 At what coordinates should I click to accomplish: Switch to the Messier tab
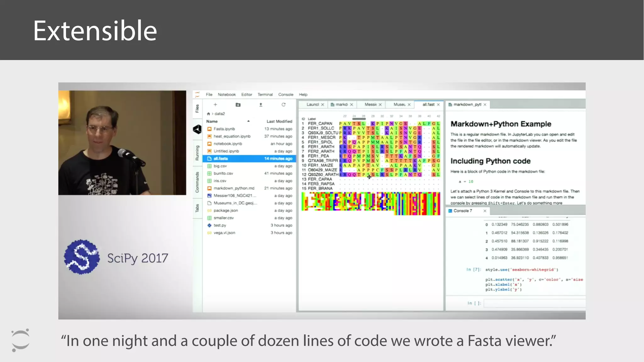tap(370, 105)
